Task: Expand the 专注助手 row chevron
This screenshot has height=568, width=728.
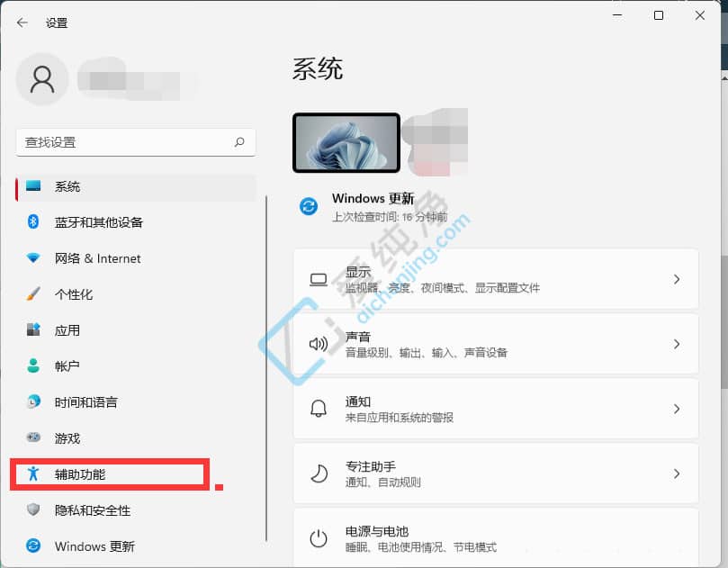Action: (677, 473)
